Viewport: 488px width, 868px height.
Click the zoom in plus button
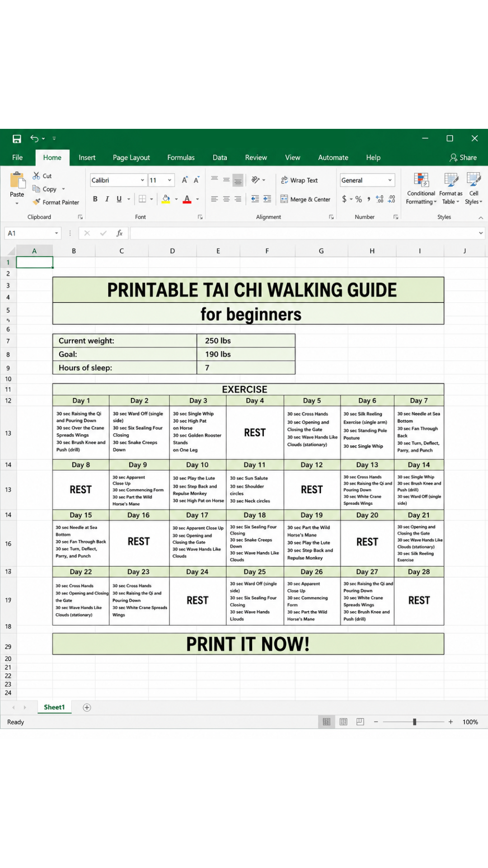[x=450, y=722]
